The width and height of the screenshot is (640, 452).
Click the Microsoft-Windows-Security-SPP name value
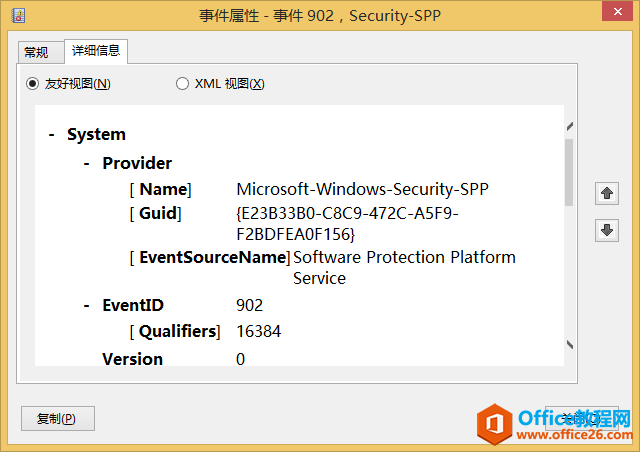click(x=362, y=189)
